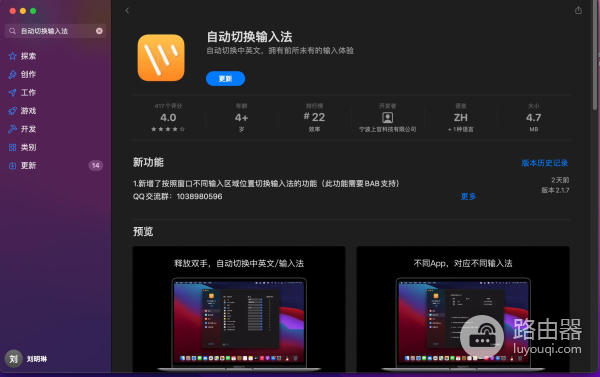Expand the release notes with 更多
This screenshot has height=377, width=600.
468,196
